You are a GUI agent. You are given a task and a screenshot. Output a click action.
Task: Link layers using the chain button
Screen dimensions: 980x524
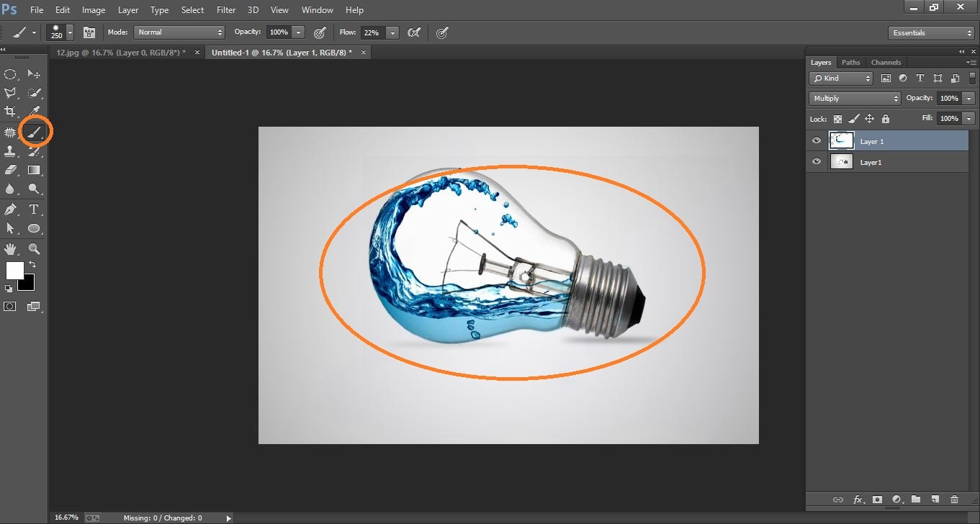837,499
